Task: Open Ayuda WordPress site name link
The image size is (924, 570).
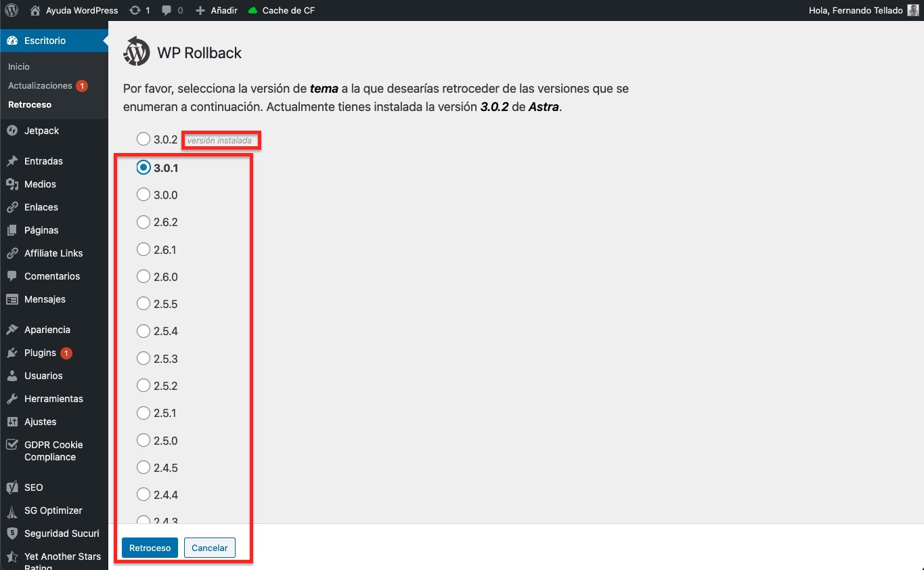Action: tap(82, 10)
